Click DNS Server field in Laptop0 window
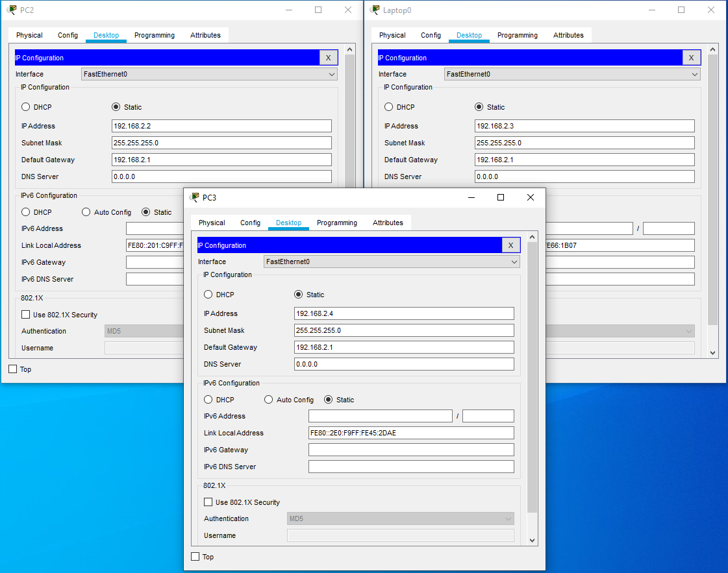 [x=584, y=177]
